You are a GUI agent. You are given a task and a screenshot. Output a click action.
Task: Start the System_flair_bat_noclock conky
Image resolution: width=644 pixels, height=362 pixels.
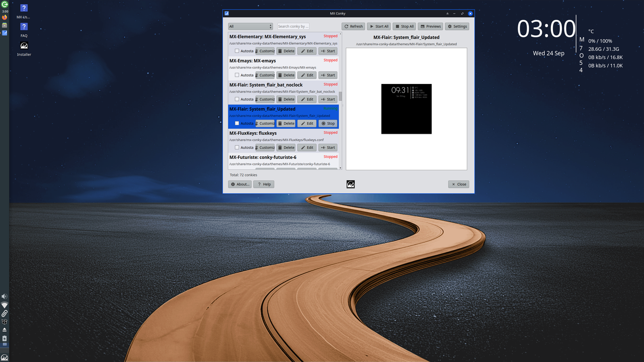(328, 99)
